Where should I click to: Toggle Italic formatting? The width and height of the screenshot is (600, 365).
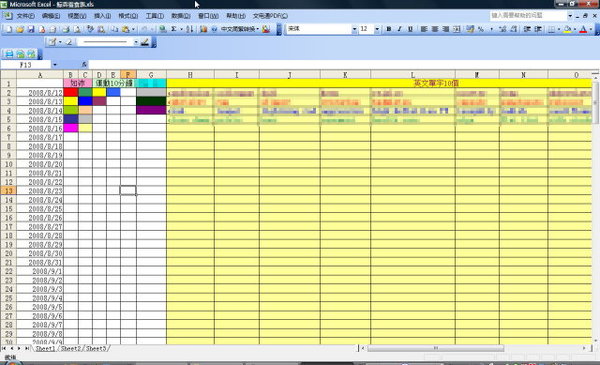click(399, 29)
